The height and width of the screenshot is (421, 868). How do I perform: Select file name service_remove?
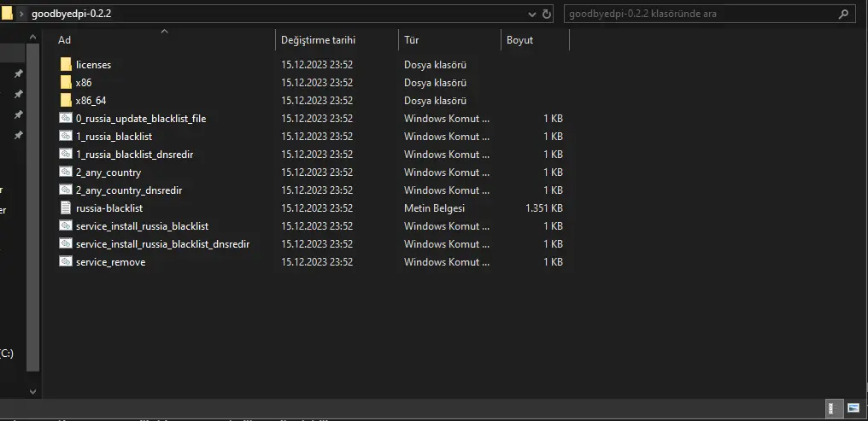pos(111,261)
